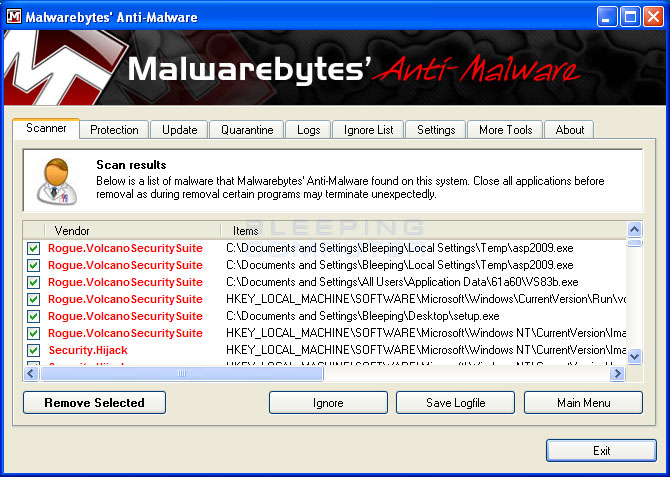Click the horizontal scrollbar thumb
Image resolution: width=670 pixels, height=477 pixels.
tap(182, 374)
